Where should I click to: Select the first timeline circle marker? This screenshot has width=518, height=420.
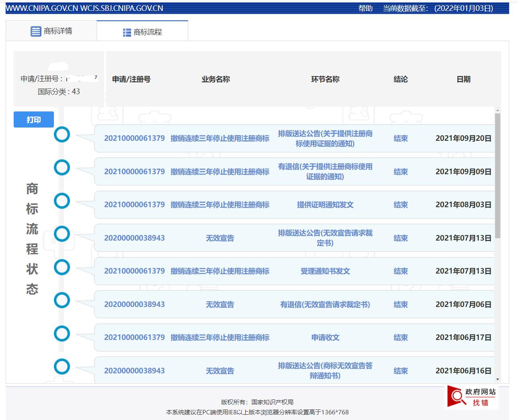tap(62, 134)
